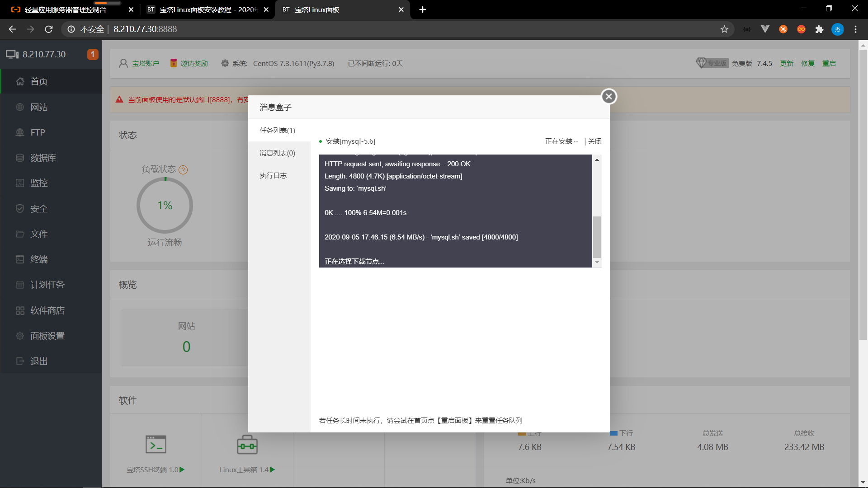Screen dimensions: 868x488
Task: Click the 宝塔SSH终端 software icon
Action: click(x=156, y=445)
